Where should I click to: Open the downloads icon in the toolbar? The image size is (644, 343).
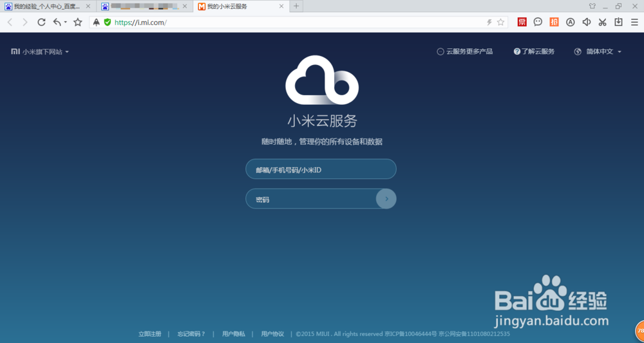click(618, 22)
